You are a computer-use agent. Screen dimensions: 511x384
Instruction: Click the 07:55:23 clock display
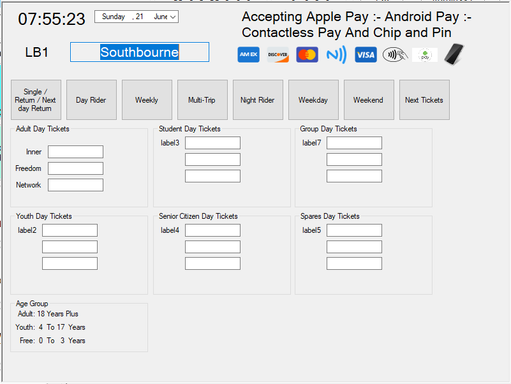(x=52, y=19)
